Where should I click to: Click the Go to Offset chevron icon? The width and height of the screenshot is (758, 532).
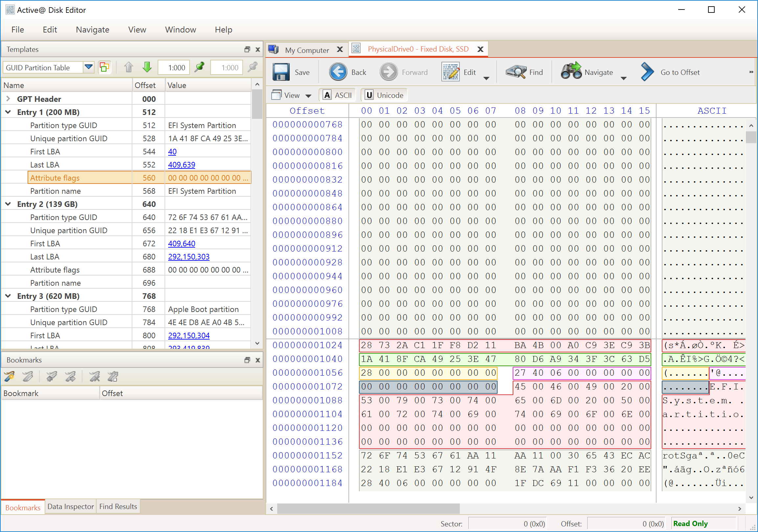(x=647, y=72)
